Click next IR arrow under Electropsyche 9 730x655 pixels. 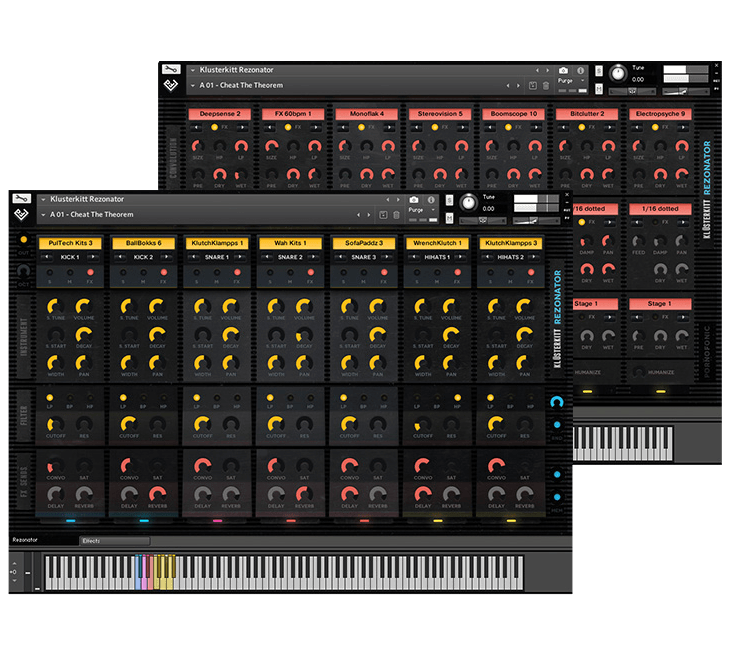point(683,127)
